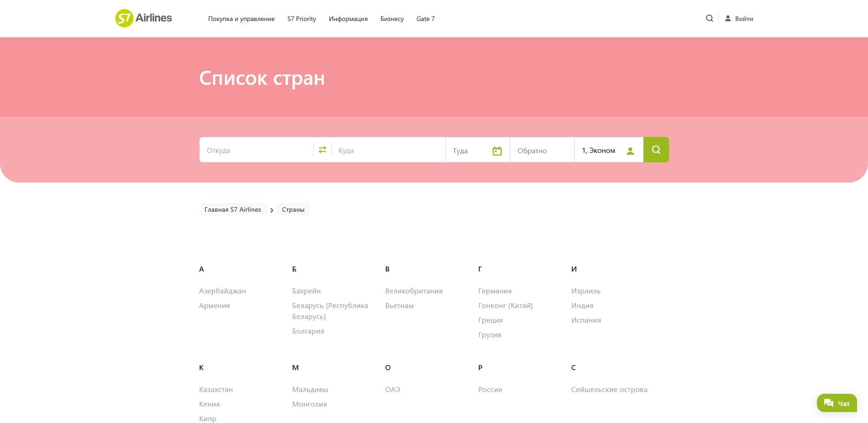Expand the Информация menu
This screenshot has width=868, height=423.
[348, 19]
